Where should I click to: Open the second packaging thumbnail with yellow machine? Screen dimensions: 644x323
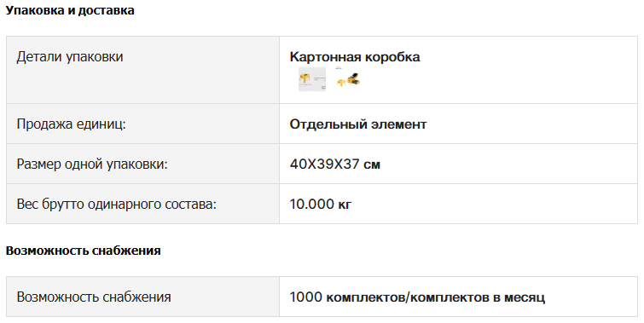pos(348,78)
